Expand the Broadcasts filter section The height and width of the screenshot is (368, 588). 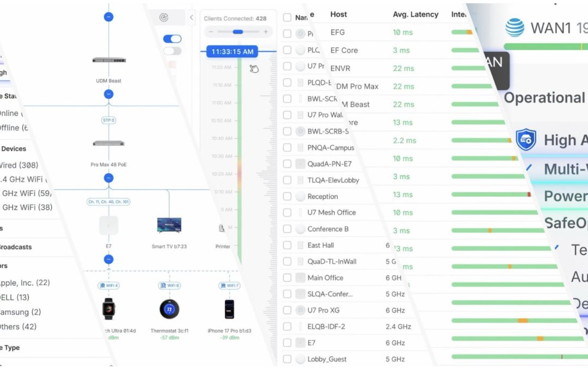point(16,247)
